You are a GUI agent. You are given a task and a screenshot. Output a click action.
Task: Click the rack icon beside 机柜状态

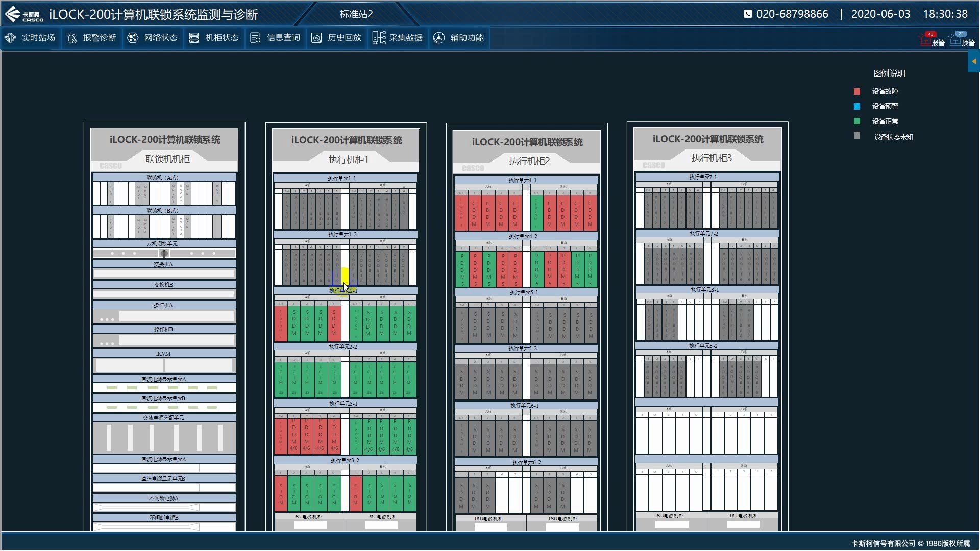tap(194, 38)
